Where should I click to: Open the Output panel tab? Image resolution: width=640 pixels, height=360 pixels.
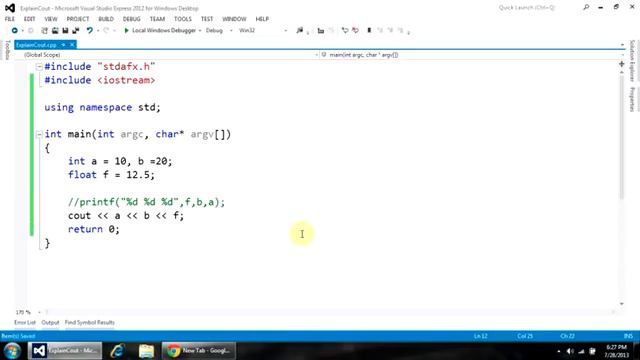pyautogui.click(x=50, y=322)
